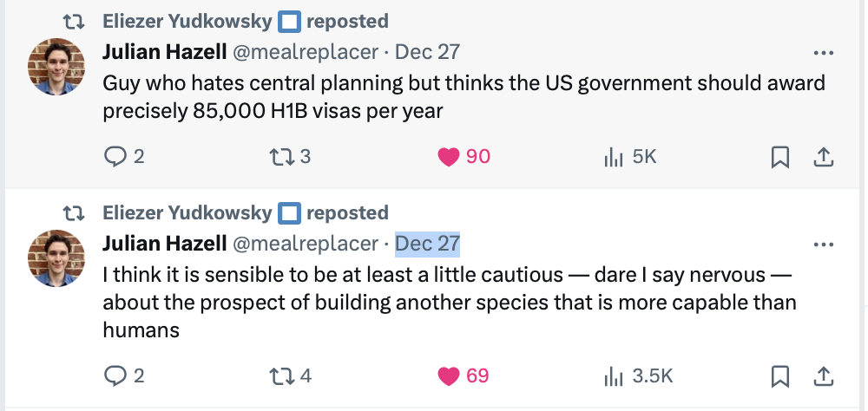Open more options for the H1B visas tweet
This screenshot has width=868, height=411.
point(823,53)
